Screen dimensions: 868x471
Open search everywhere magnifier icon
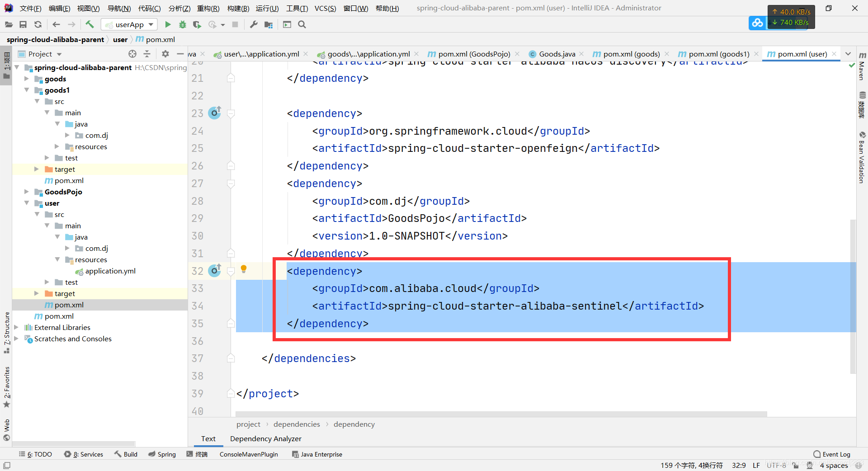tap(302, 24)
